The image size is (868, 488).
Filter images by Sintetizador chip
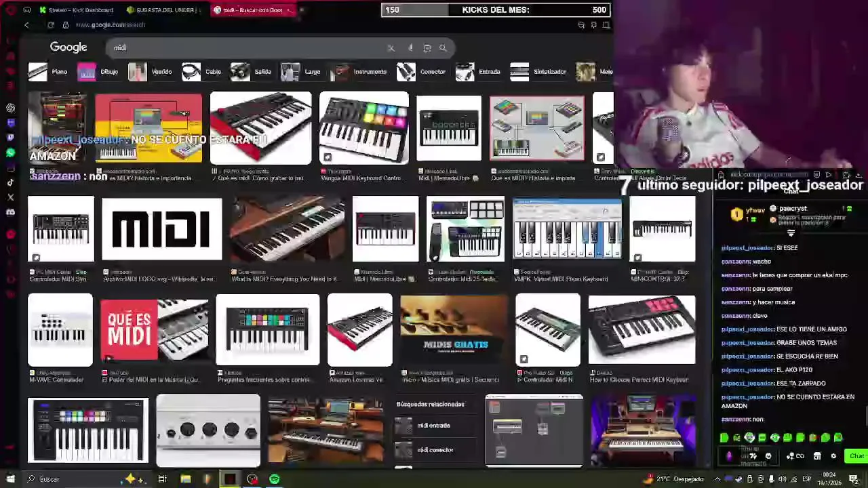pyautogui.click(x=538, y=72)
